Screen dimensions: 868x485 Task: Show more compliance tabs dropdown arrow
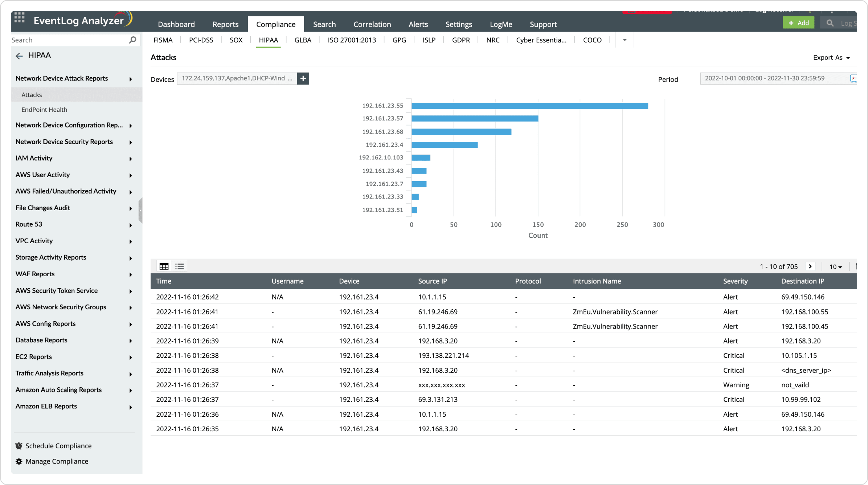point(625,40)
